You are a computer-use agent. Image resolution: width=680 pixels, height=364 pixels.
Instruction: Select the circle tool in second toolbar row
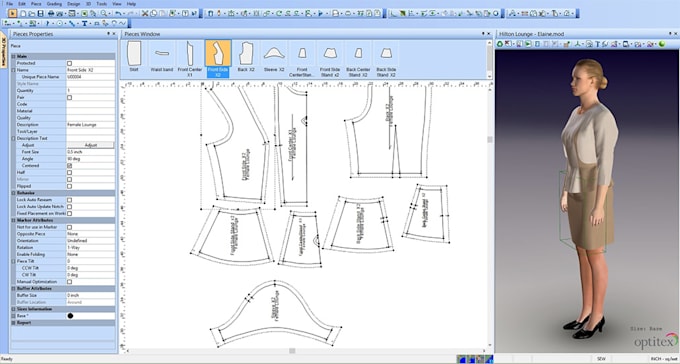pos(59,23)
